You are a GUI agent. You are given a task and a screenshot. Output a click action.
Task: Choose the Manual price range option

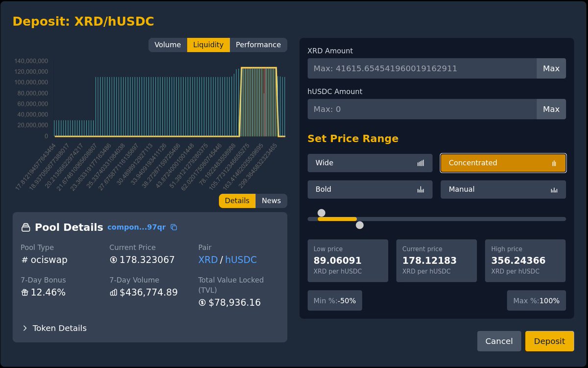(503, 190)
